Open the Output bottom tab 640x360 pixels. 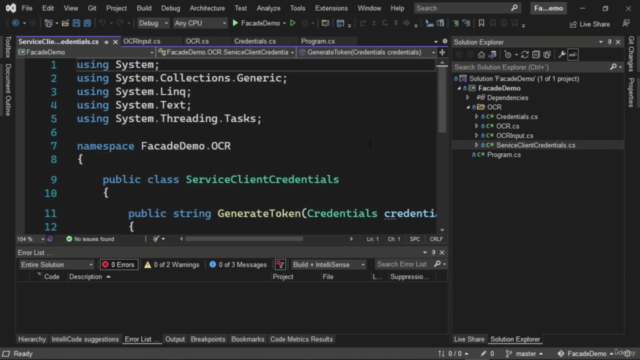[x=175, y=339]
